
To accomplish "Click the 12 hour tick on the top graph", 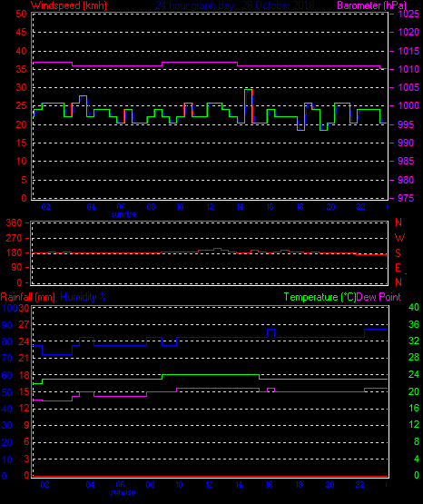I will point(210,207).
